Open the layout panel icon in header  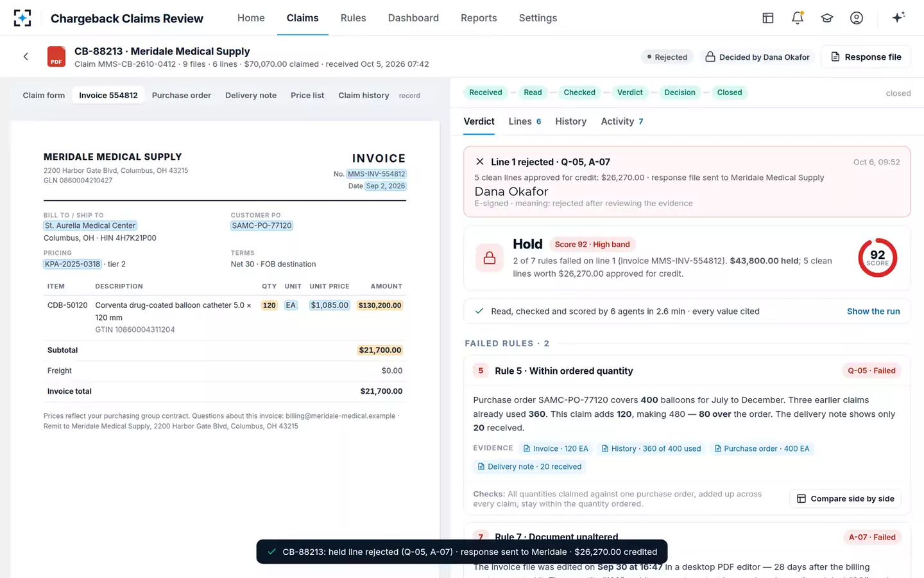(x=767, y=18)
